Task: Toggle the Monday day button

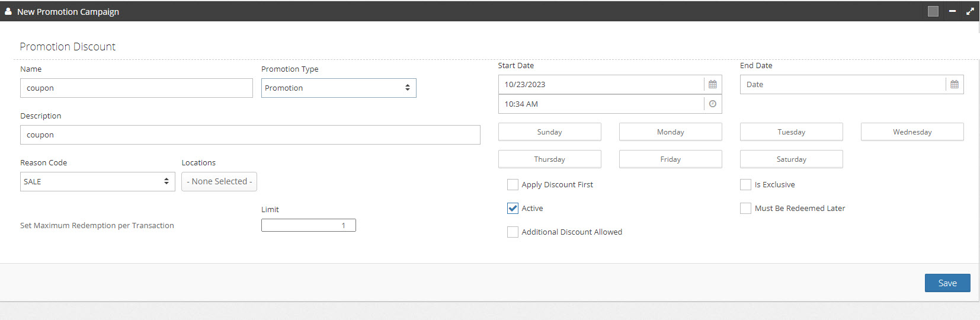Action: coord(671,132)
